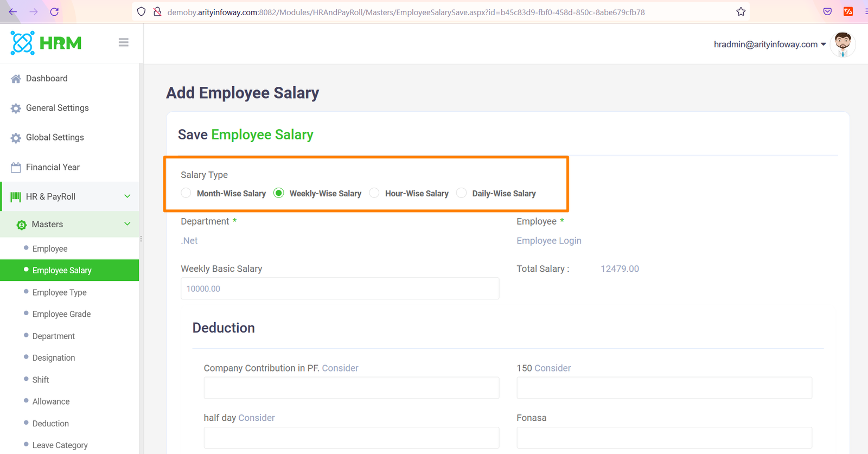Go to Designation menu item
Screen dimensions: 868x454
tap(54, 358)
